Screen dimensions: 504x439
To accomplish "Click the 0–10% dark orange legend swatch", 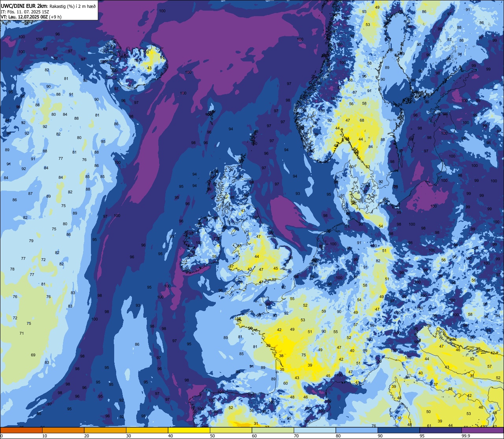I will (21, 430).
